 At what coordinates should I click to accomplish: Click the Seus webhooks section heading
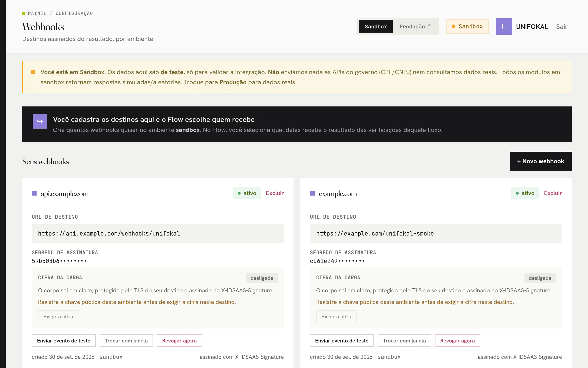(46, 161)
